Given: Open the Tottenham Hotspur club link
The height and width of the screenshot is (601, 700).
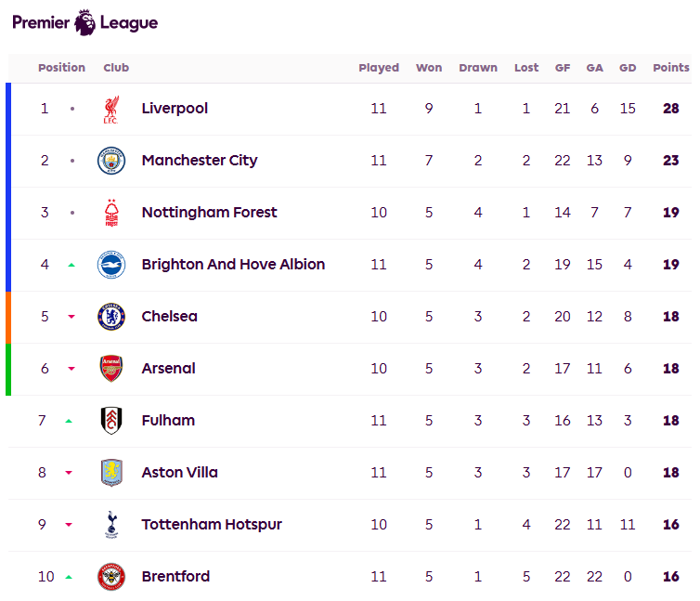Looking at the screenshot, I should tap(212, 525).
